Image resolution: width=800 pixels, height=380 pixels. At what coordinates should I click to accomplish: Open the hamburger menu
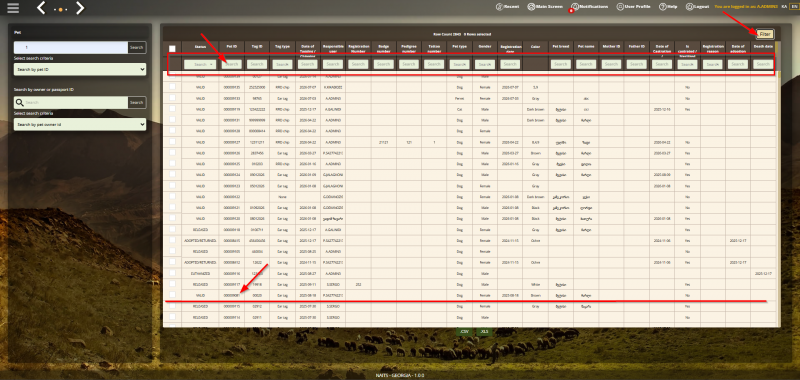click(13, 8)
